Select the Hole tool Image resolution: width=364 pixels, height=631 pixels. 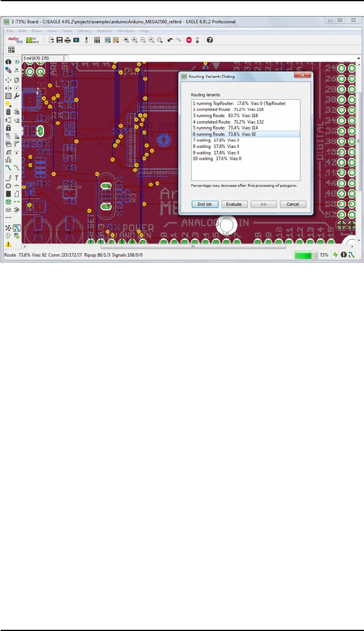tap(8, 210)
